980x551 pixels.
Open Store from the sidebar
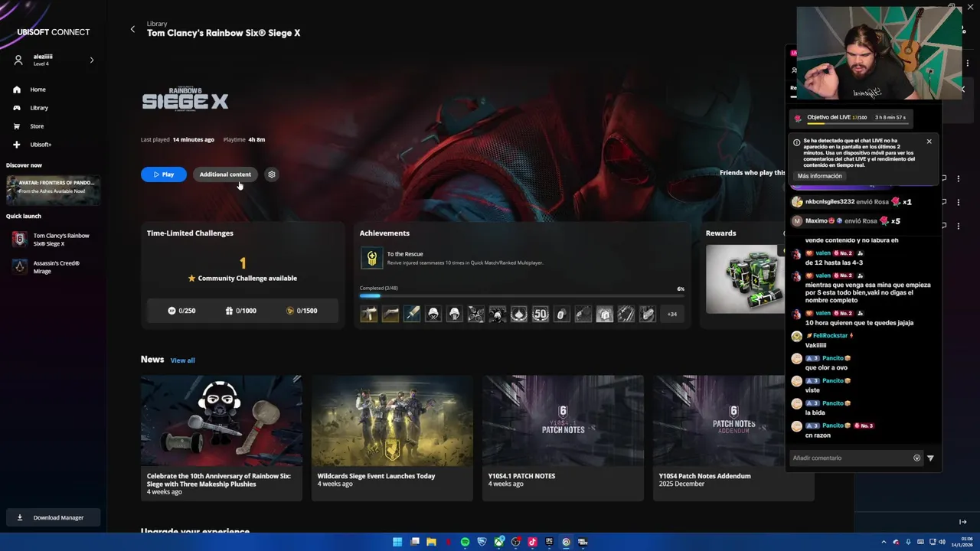(x=37, y=126)
